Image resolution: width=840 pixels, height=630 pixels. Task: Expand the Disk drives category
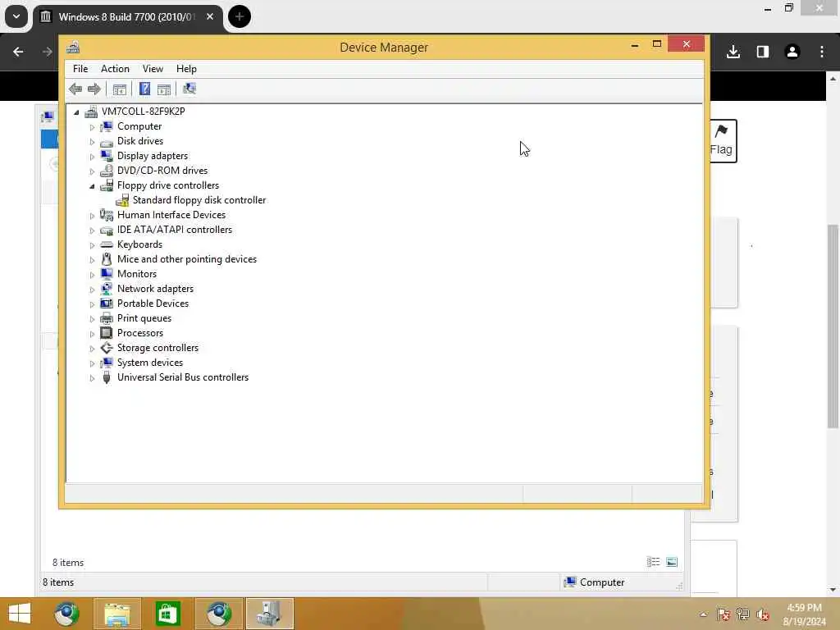[x=92, y=142]
